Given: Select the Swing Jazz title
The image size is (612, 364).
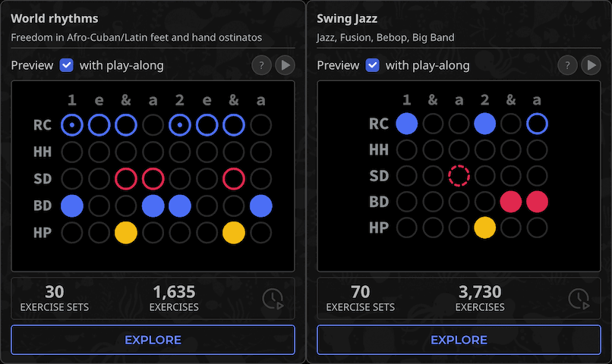Looking at the screenshot, I should tap(346, 18).
